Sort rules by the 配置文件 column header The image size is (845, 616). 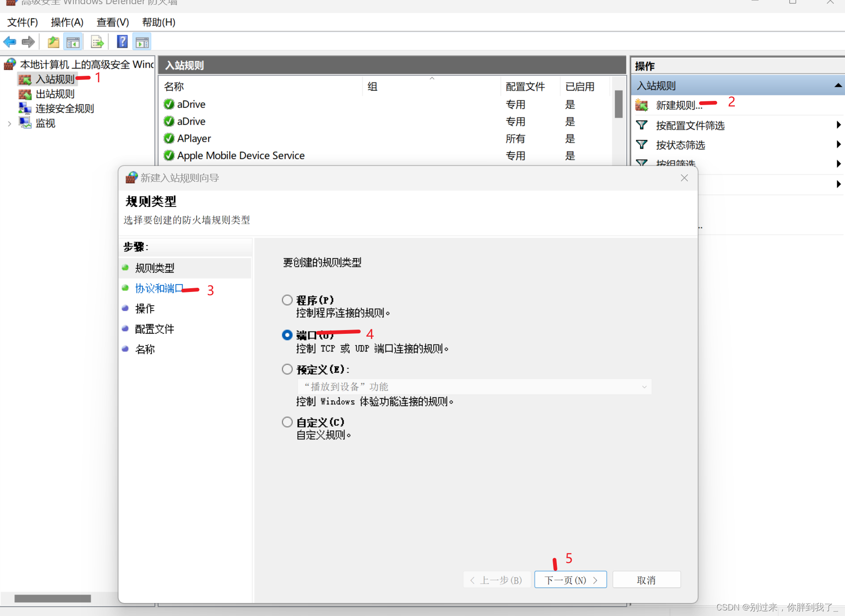click(530, 86)
